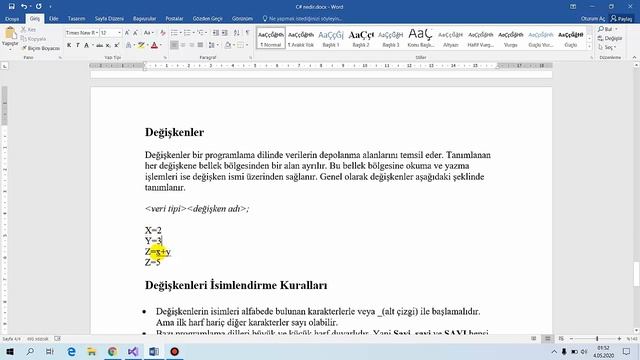Undo the last action in quick access toolbar

24,7
